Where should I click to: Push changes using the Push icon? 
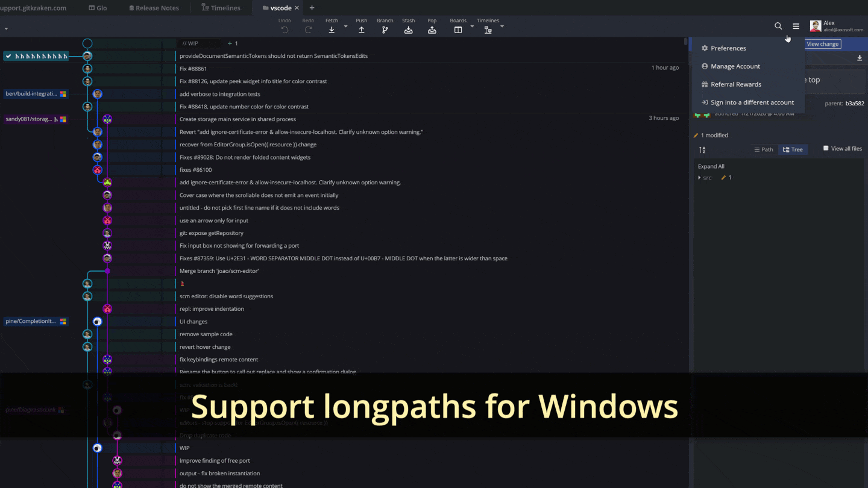361,30
